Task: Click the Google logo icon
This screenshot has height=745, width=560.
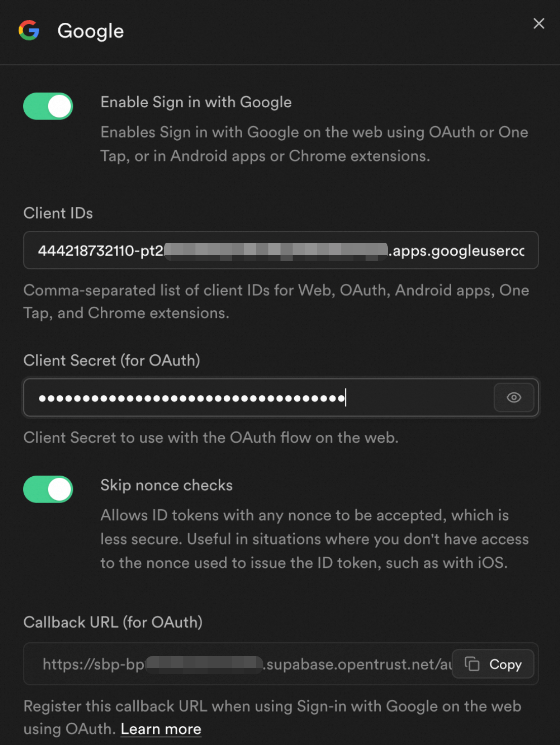Action: [29, 30]
